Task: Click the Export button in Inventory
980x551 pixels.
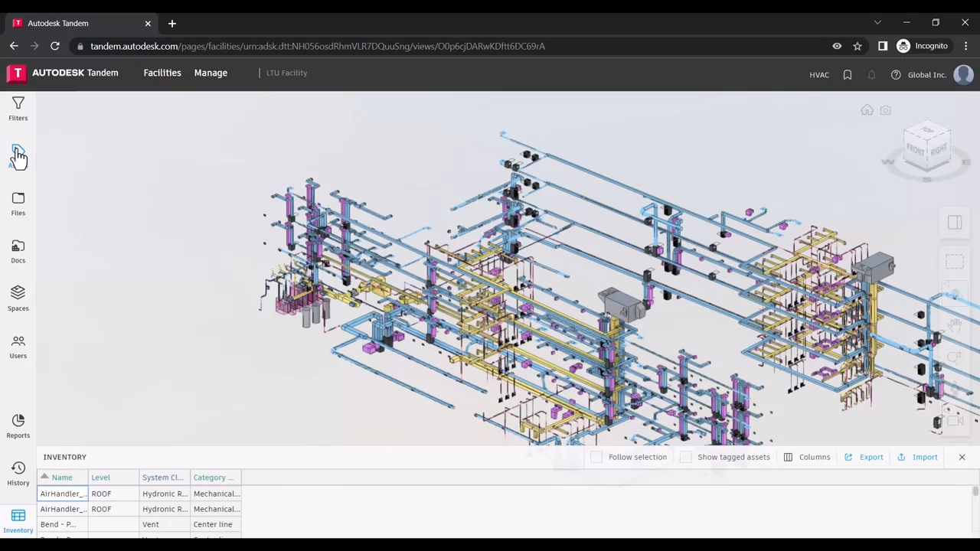Action: (x=864, y=457)
